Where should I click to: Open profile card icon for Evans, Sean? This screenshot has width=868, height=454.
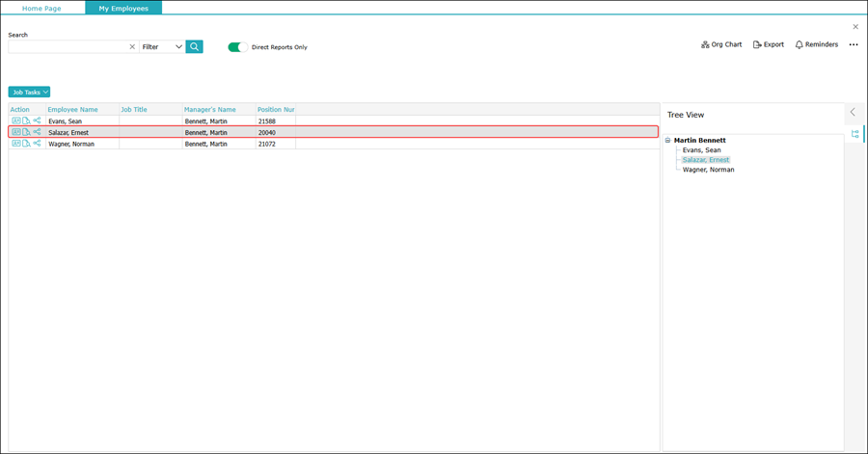[16, 121]
